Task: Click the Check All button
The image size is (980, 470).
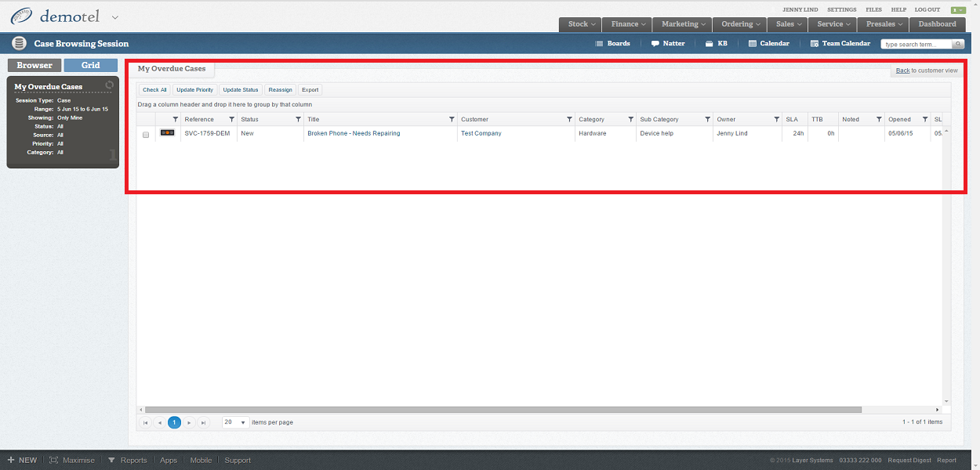Action: pyautogui.click(x=154, y=90)
